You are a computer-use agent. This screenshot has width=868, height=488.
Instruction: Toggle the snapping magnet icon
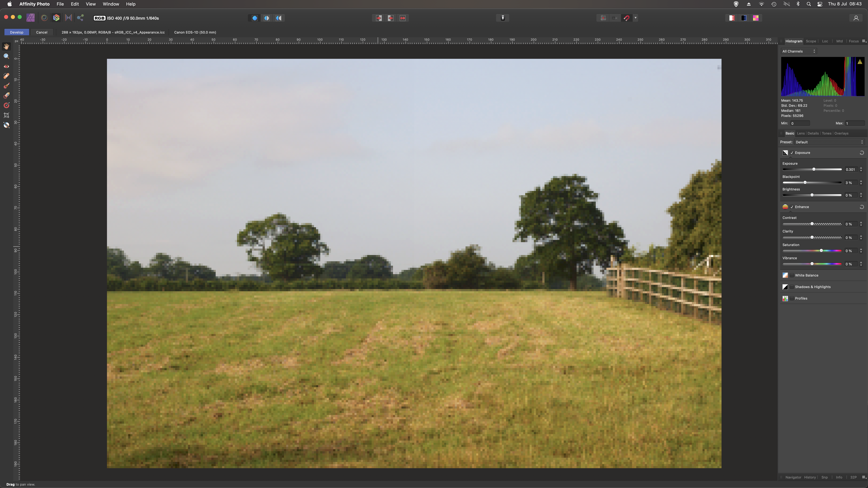[x=626, y=18]
